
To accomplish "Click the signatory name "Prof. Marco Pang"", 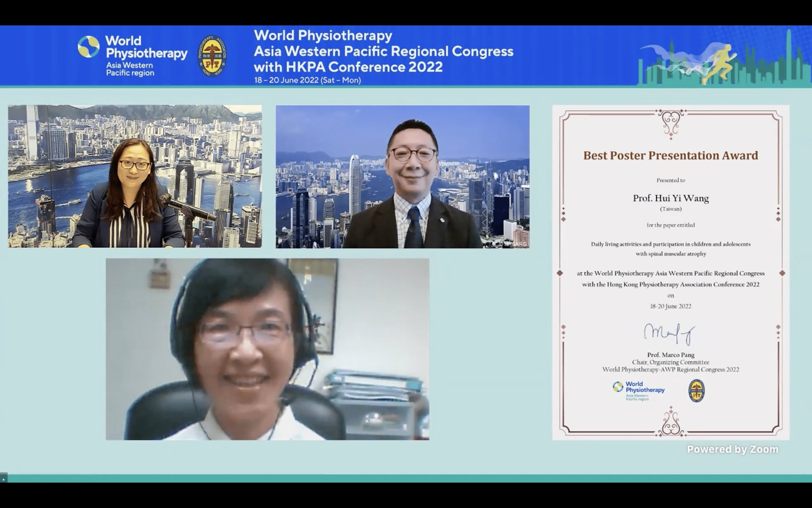I will (671, 355).
